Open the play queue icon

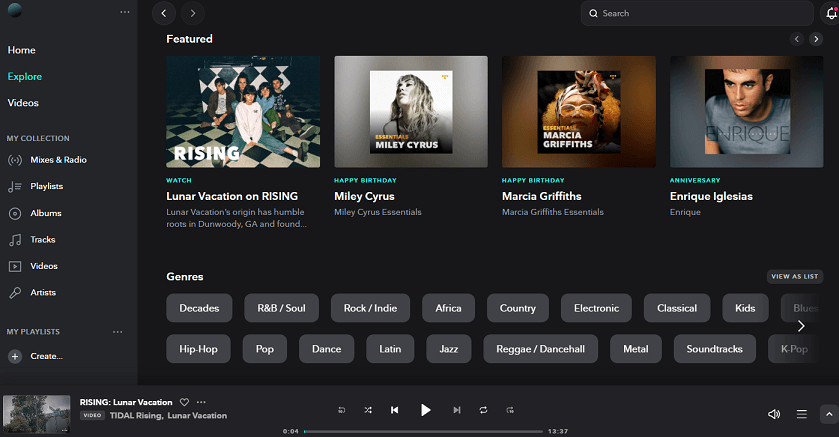tap(802, 414)
